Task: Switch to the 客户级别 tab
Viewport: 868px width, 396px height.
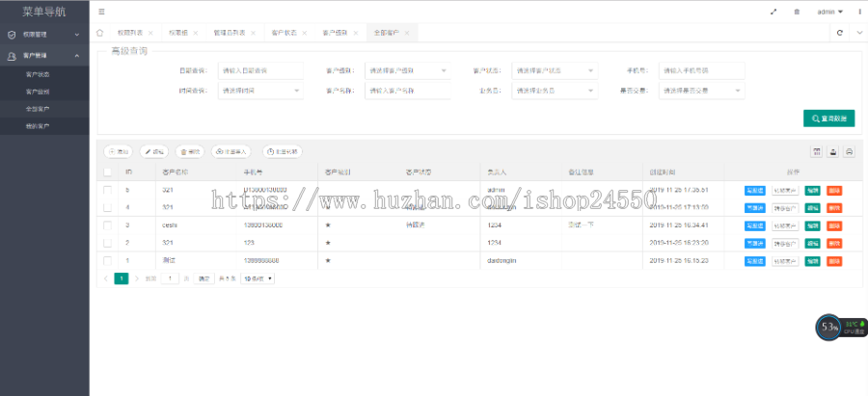Action: [x=335, y=33]
